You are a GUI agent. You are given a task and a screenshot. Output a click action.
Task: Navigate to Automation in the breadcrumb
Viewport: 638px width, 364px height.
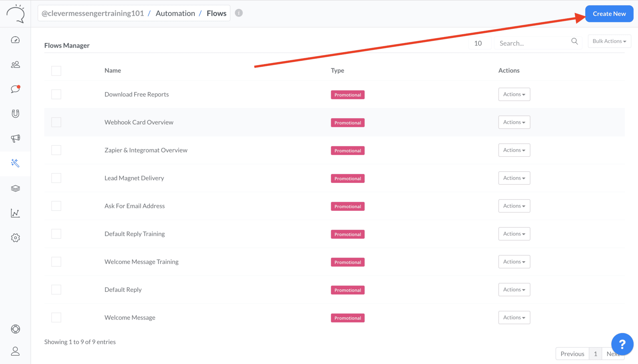(x=175, y=13)
